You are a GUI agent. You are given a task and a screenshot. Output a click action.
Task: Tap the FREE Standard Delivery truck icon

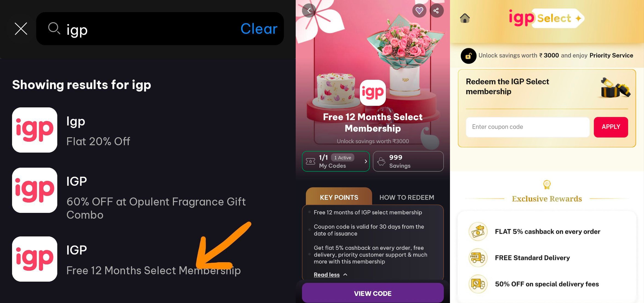click(478, 258)
